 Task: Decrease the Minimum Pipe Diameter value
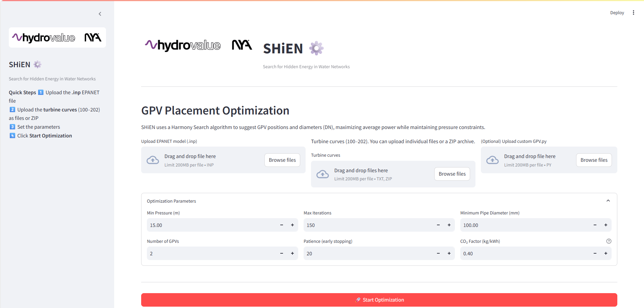click(x=595, y=225)
